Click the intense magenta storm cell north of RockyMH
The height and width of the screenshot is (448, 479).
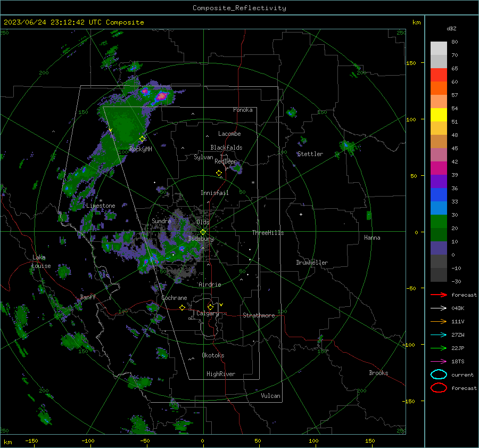(161, 96)
